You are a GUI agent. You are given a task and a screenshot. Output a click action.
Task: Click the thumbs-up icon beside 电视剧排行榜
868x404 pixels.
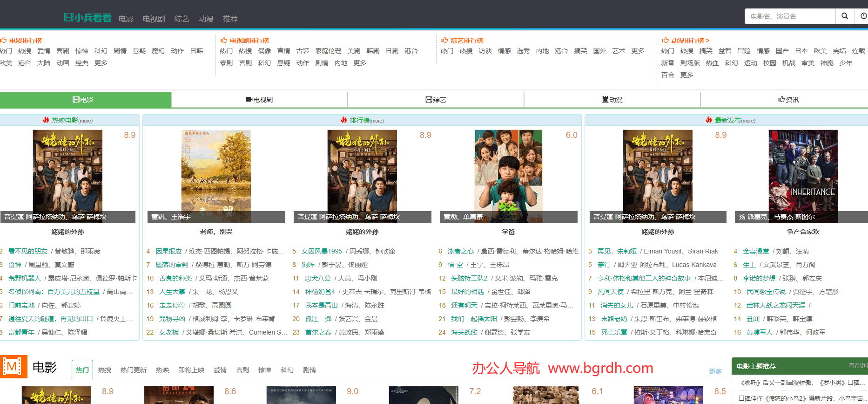[224, 40]
